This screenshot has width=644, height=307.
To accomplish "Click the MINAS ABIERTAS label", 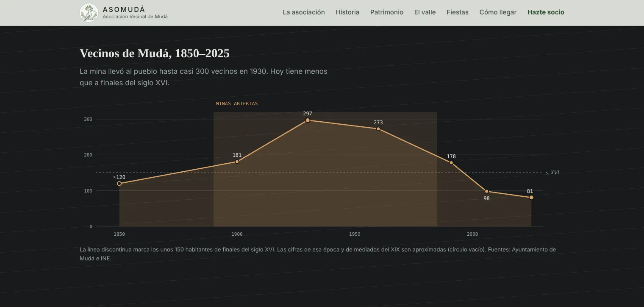I will [237, 103].
